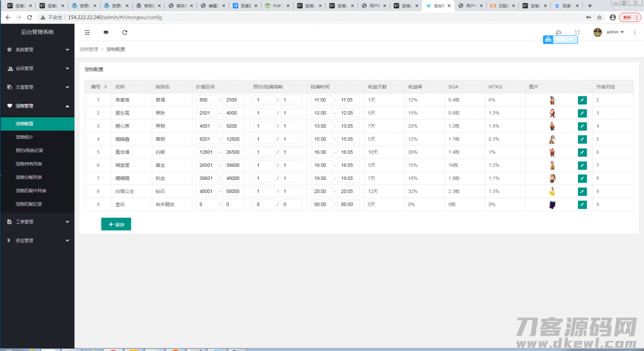Select 宠物持有列表 from the sidebar submenu
Image resolution: width=644 pixels, height=351 pixels.
click(x=29, y=164)
